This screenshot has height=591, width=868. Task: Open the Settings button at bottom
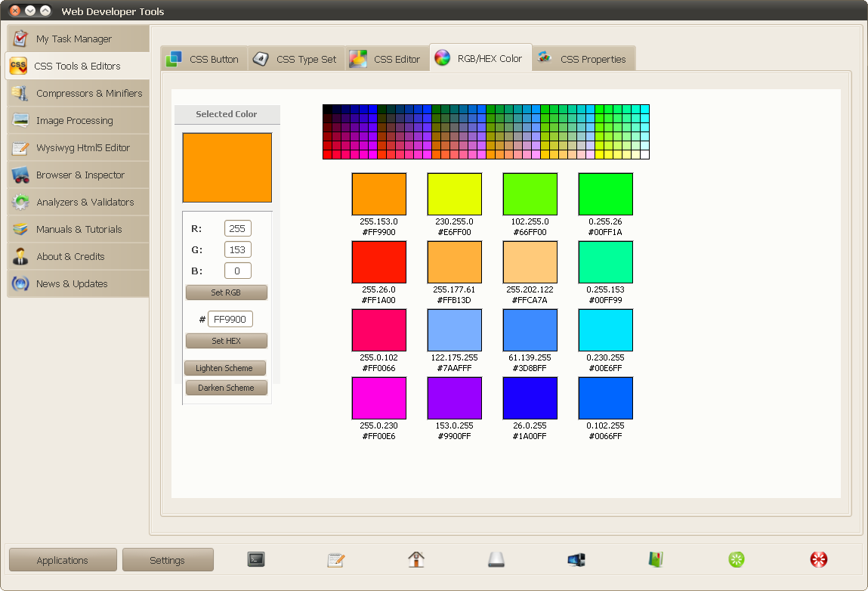[x=167, y=560]
